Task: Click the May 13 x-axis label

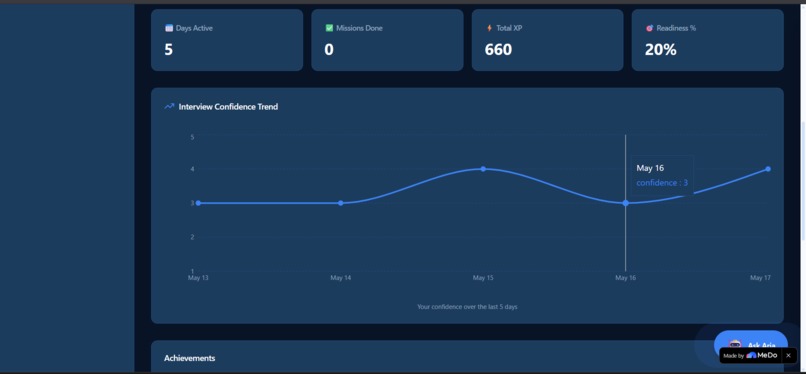Action: tap(198, 278)
